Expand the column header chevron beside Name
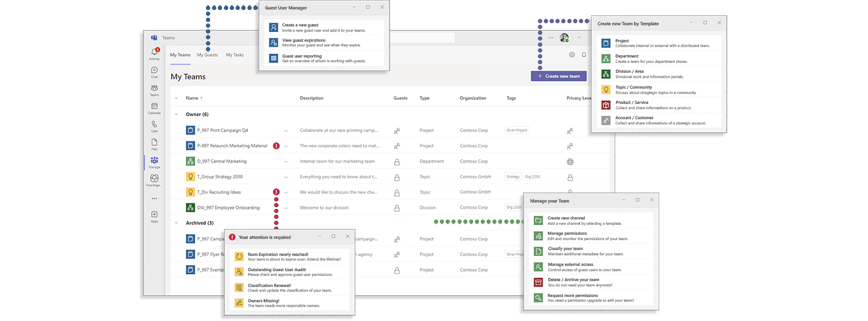This screenshot has width=868, height=321. pyautogui.click(x=177, y=98)
